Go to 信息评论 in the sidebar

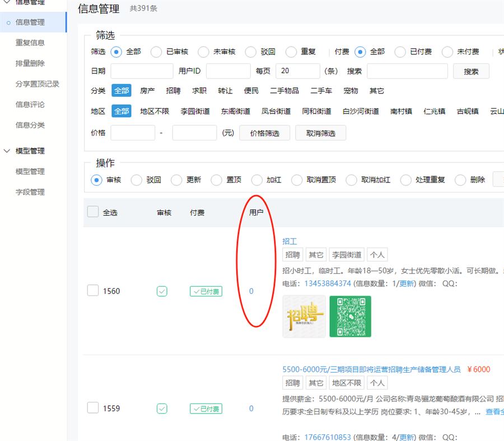[x=30, y=104]
